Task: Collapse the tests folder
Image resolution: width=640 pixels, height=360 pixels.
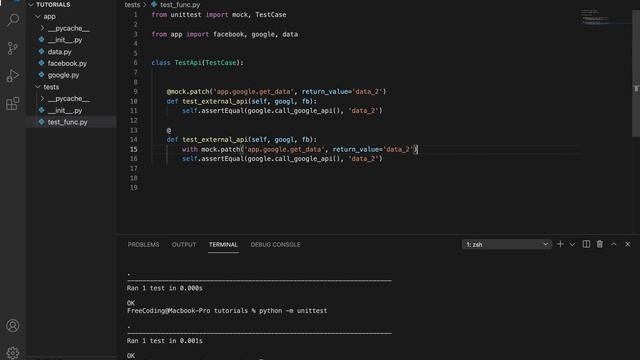Action: click(38, 87)
